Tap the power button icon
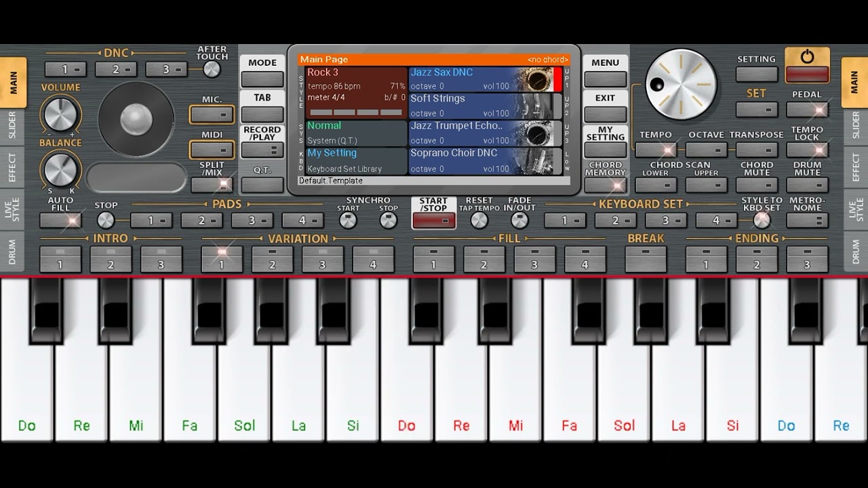Viewport: 868px width, 488px height. tap(807, 57)
